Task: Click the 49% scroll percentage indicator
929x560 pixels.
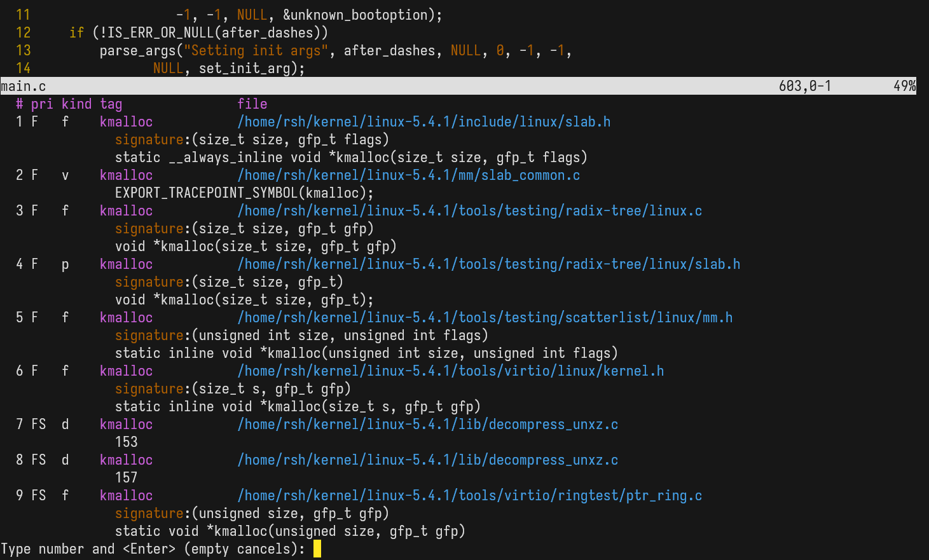Action: 904,86
